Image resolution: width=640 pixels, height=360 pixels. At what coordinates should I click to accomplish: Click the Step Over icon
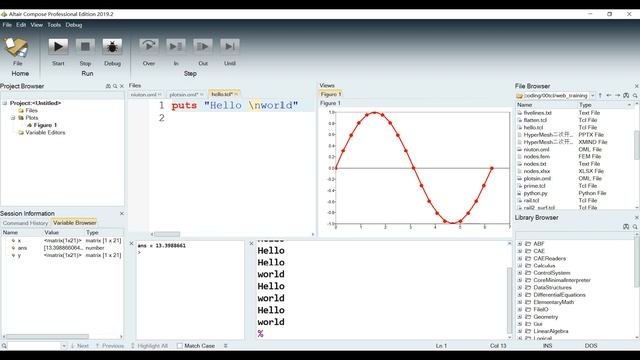coord(149,47)
